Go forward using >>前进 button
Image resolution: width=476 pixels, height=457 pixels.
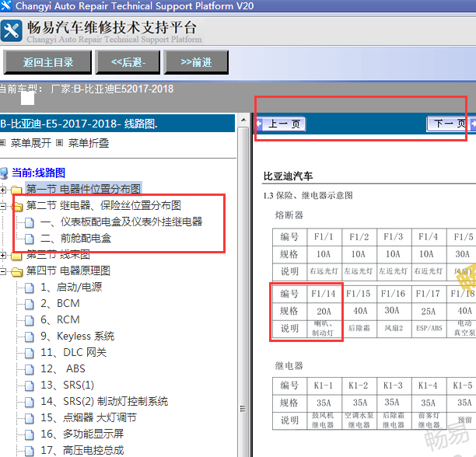tap(196, 62)
